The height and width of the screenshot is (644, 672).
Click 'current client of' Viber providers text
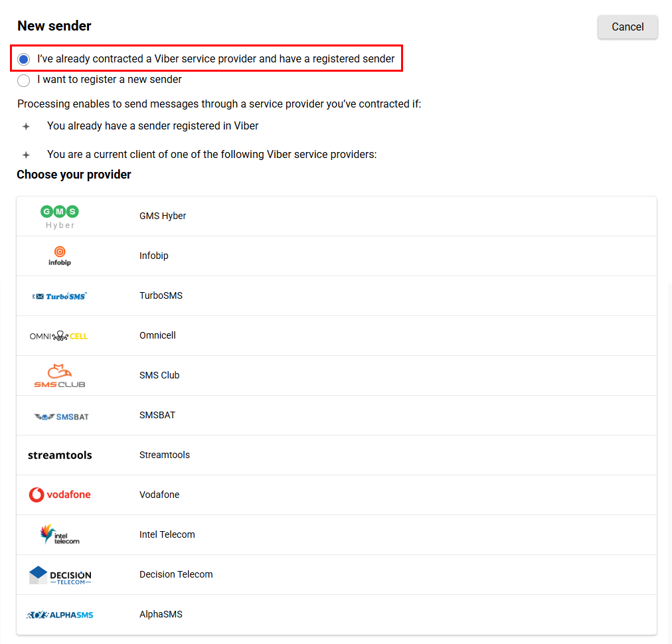212,155
